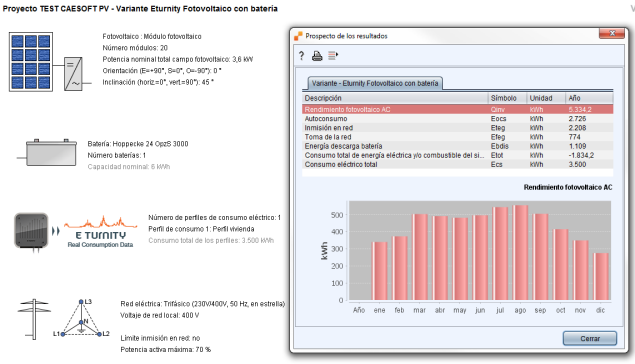Click the mar bar in the chart
635x364 pixels.
pyautogui.click(x=420, y=257)
